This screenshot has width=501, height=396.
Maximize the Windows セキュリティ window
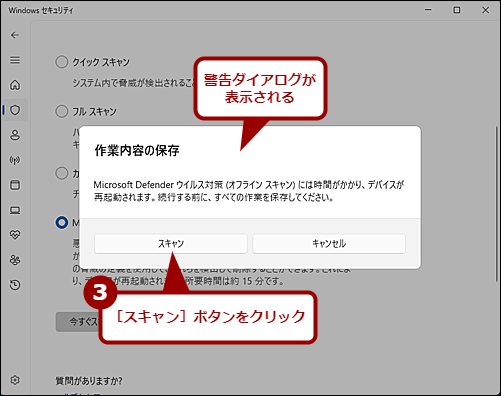point(457,10)
